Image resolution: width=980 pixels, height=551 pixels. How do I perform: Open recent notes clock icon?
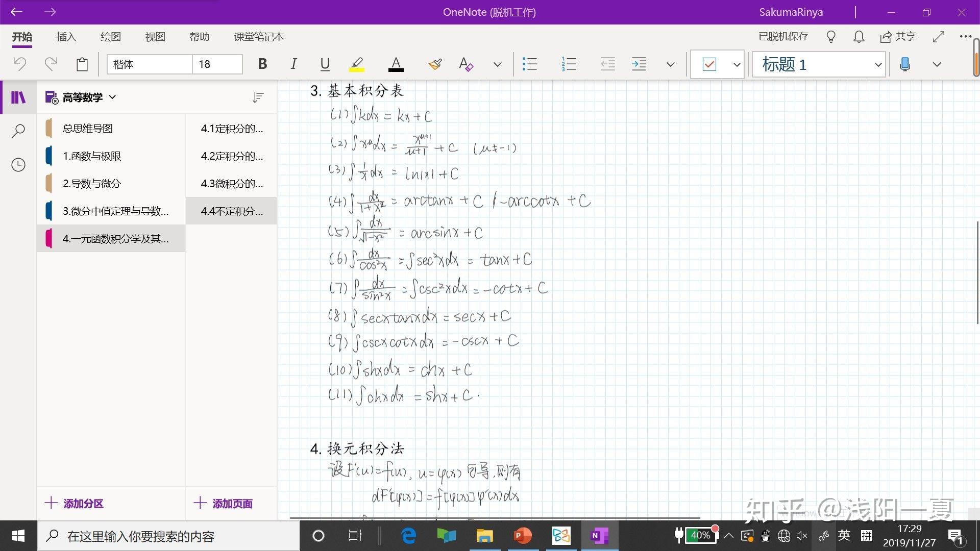tap(18, 165)
